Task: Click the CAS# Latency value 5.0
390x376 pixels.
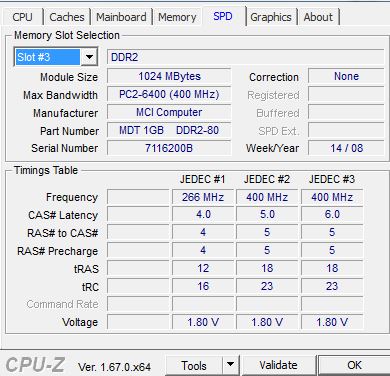Action: (267, 214)
